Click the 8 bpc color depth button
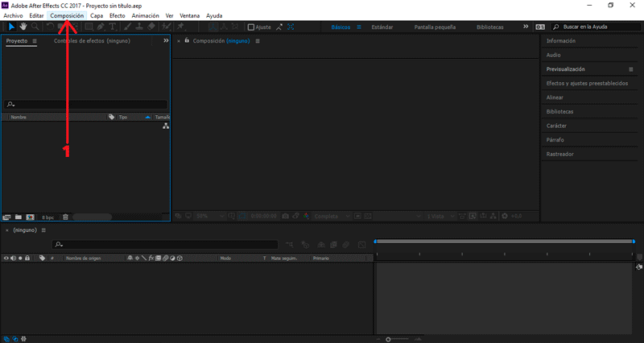The image size is (644, 343). [x=48, y=217]
